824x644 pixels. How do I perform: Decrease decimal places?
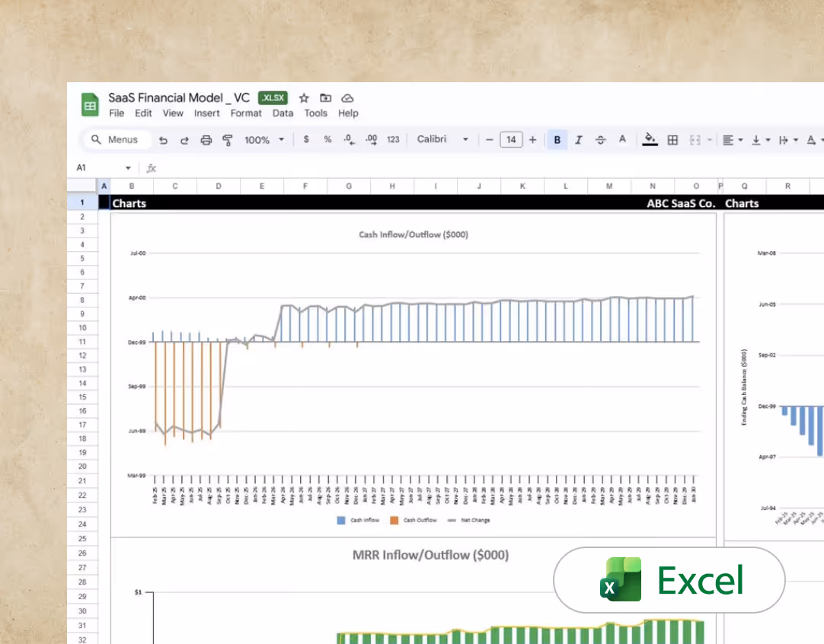click(349, 139)
